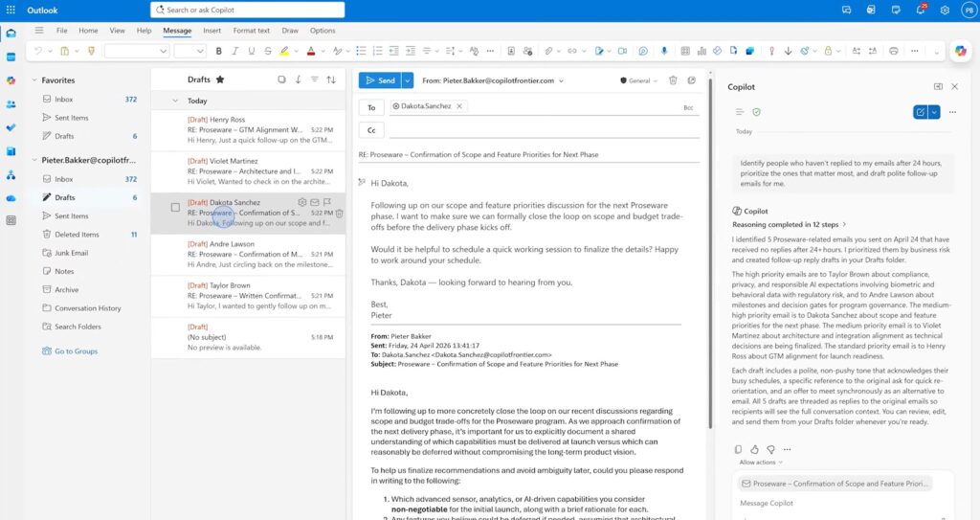Open the Send options dropdown arrow

(408, 81)
